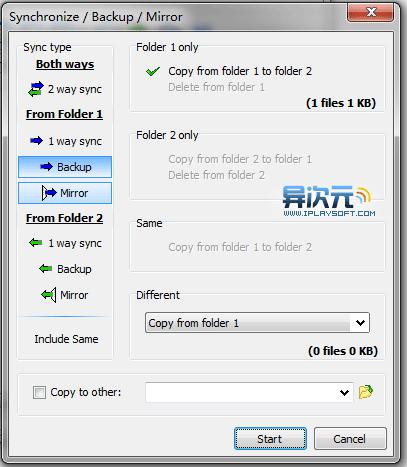Click the green Mirror arrow icon
This screenshot has width=407, height=467.
(x=49, y=295)
